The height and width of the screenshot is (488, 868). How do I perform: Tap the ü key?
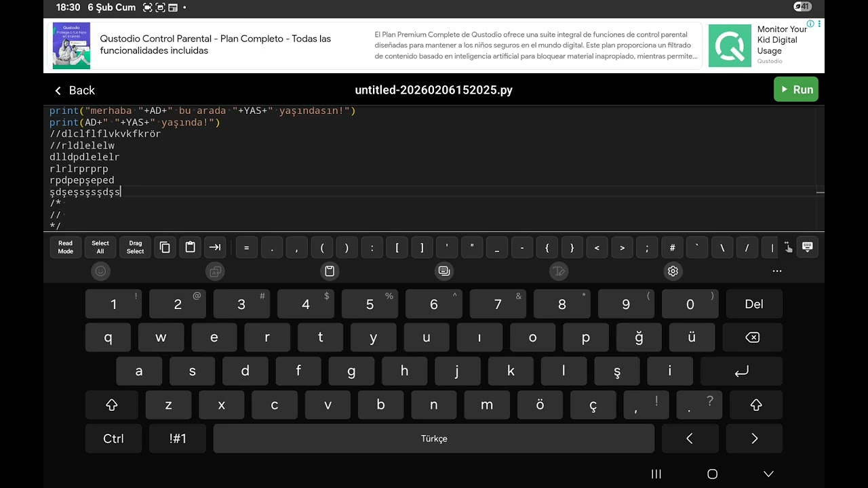point(692,338)
